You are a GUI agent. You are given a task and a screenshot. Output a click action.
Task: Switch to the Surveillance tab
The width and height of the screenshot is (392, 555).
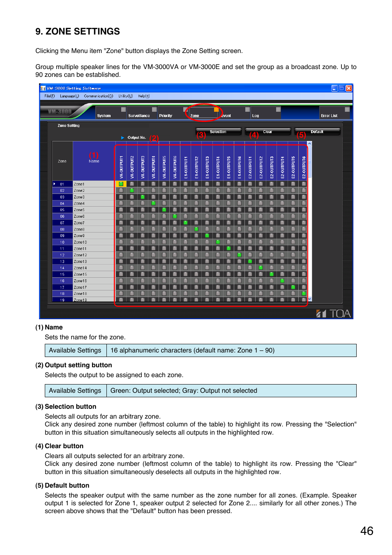[x=142, y=113]
